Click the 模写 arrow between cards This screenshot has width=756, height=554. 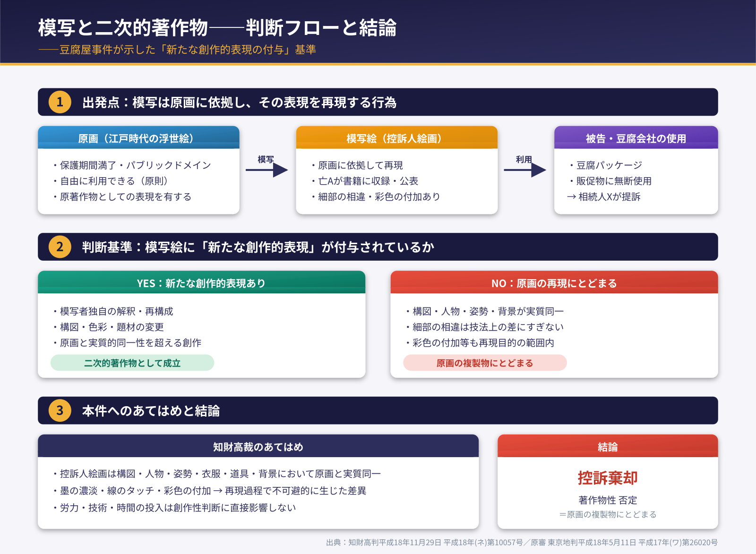pos(267,170)
